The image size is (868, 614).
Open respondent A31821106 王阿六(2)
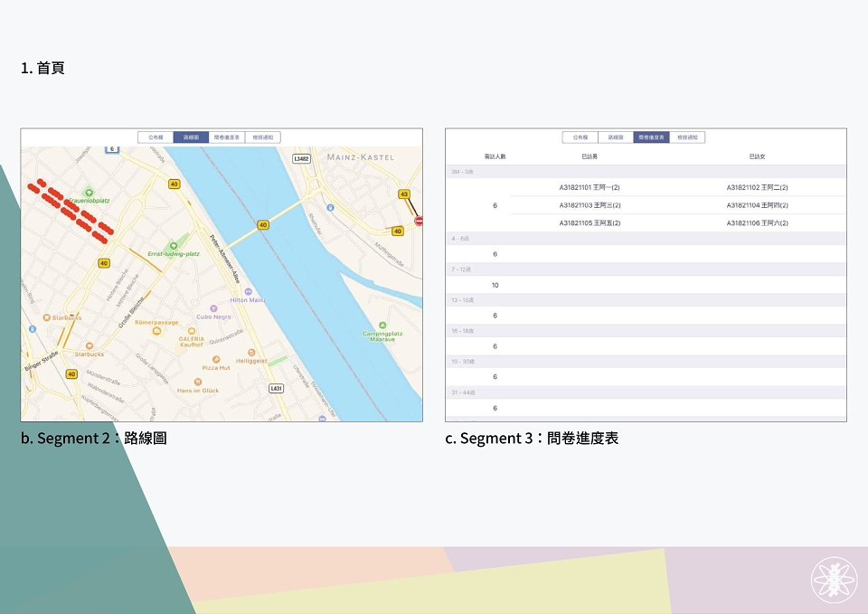tap(758, 223)
